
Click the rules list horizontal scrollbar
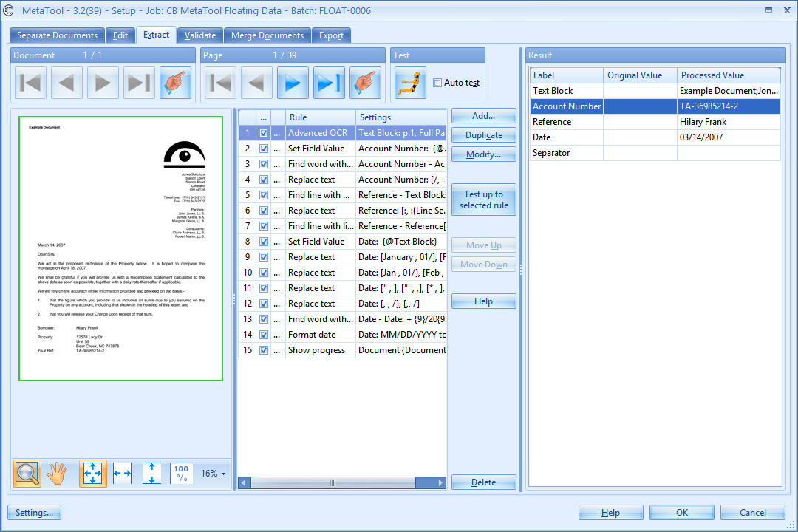332,482
